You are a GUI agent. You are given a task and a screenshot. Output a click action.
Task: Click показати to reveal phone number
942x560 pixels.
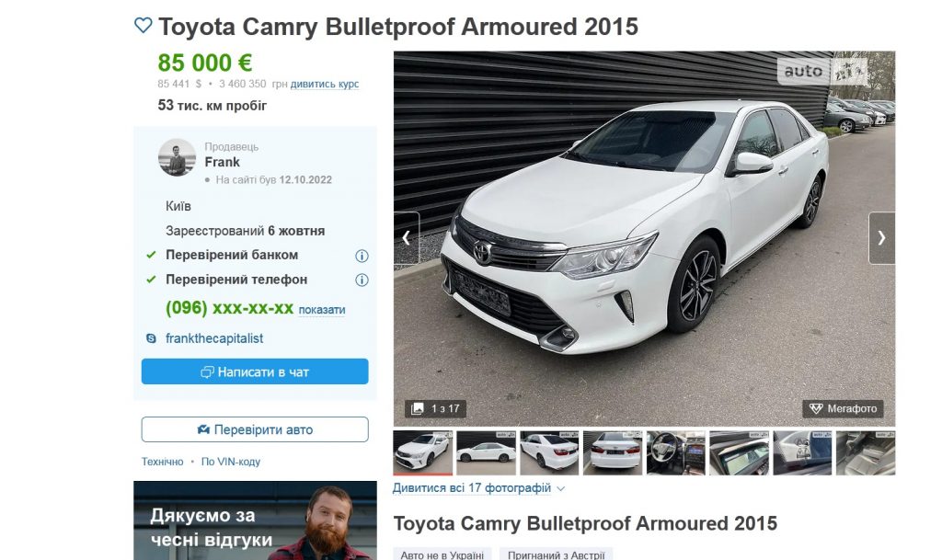click(x=322, y=310)
